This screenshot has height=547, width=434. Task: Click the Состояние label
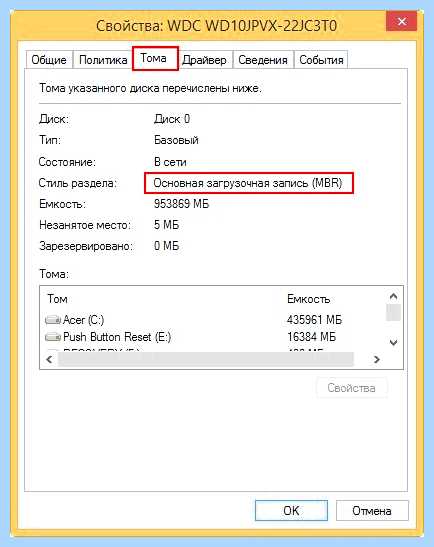coord(67,162)
